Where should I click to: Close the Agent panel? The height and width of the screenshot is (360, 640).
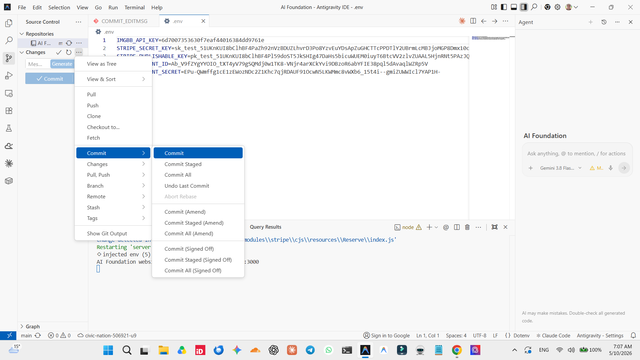point(630,22)
